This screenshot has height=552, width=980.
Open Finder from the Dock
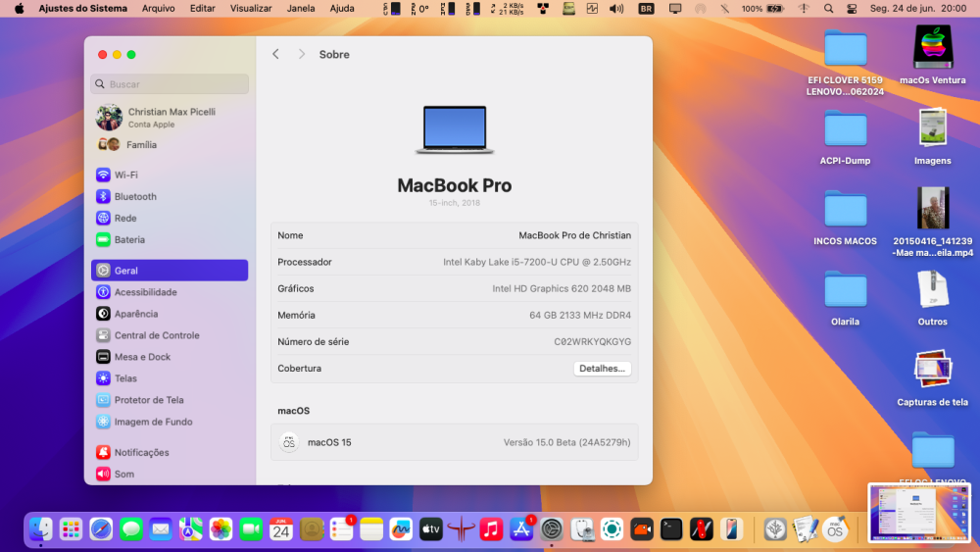click(x=41, y=529)
